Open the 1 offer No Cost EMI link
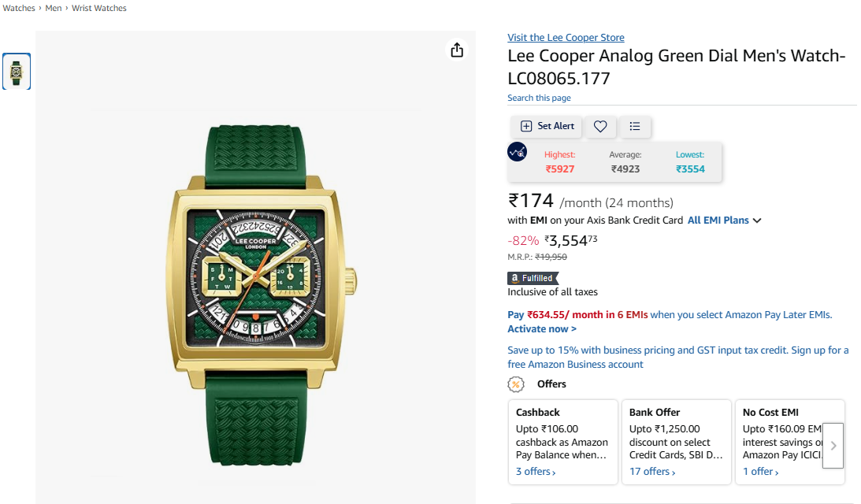Screen dimensions: 861x504 761,472
